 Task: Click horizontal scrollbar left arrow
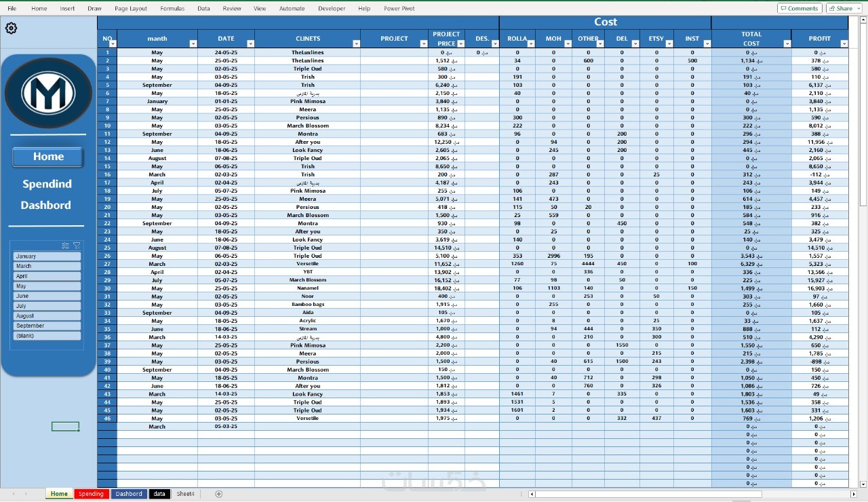pyautogui.click(x=532, y=494)
